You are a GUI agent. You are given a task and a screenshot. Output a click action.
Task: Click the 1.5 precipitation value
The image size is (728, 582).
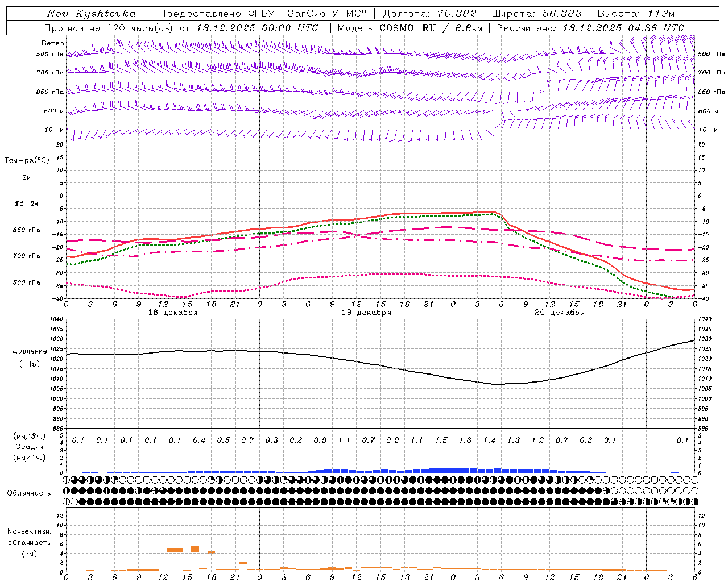(x=441, y=440)
